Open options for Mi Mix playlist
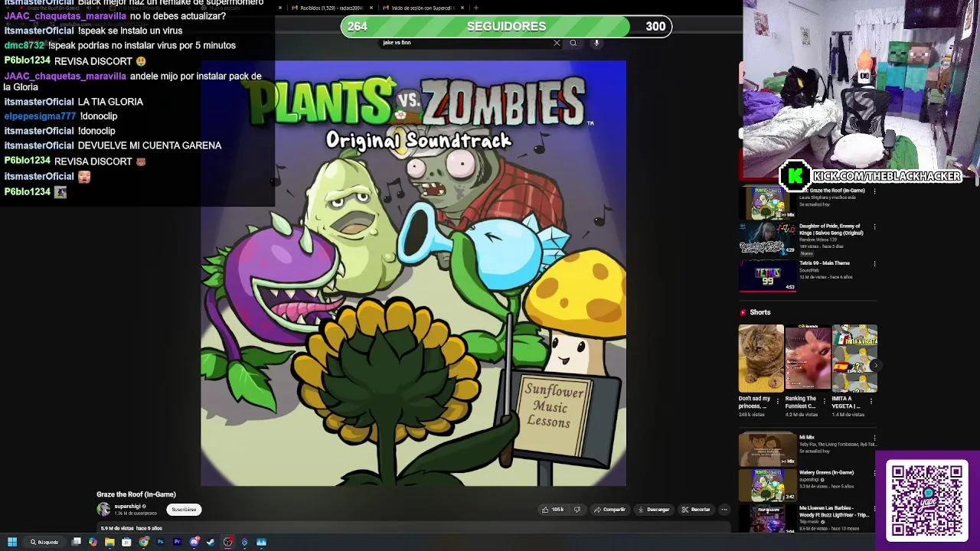The width and height of the screenshot is (980, 551). click(x=874, y=439)
